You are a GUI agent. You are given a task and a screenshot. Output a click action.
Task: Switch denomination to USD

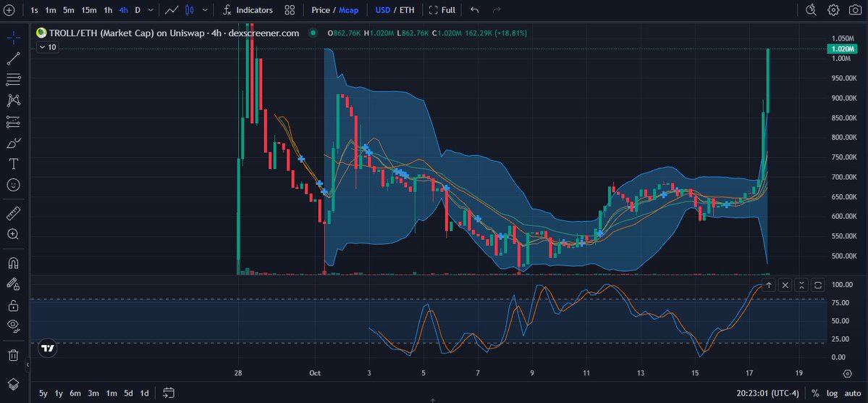tap(382, 10)
